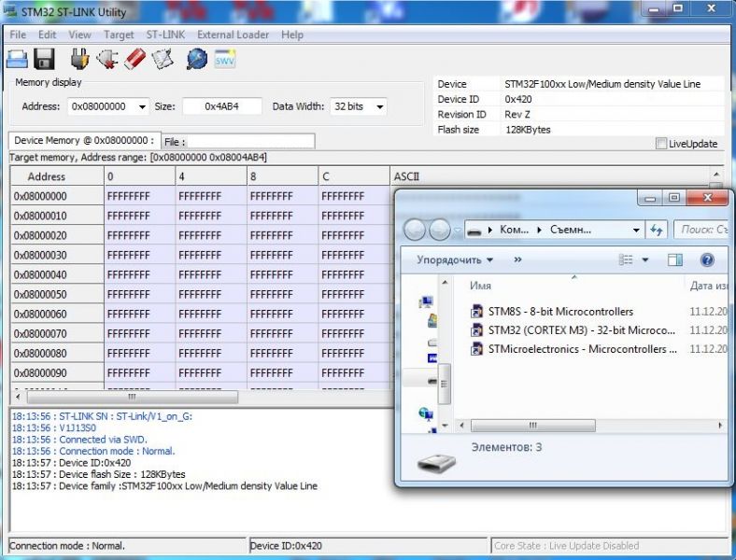Click the Full chip erase eraser icon
The height and width of the screenshot is (560, 736).
(x=134, y=60)
